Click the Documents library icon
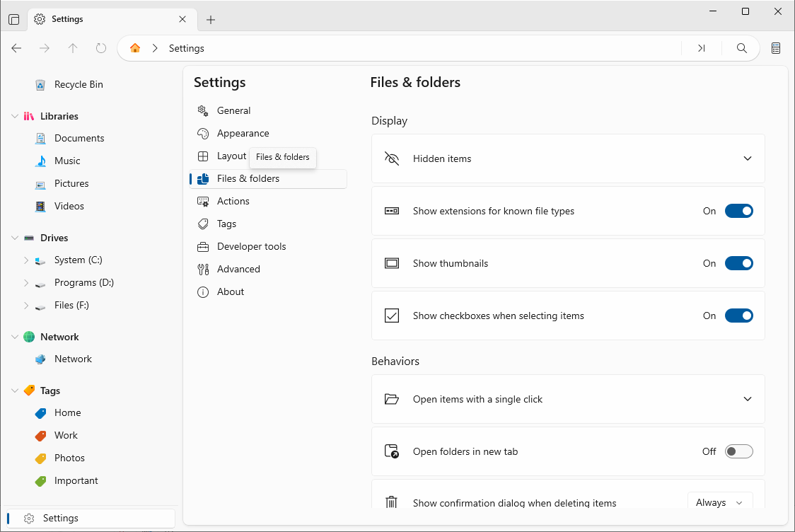Viewport: 795px width, 532px height. 40,138
